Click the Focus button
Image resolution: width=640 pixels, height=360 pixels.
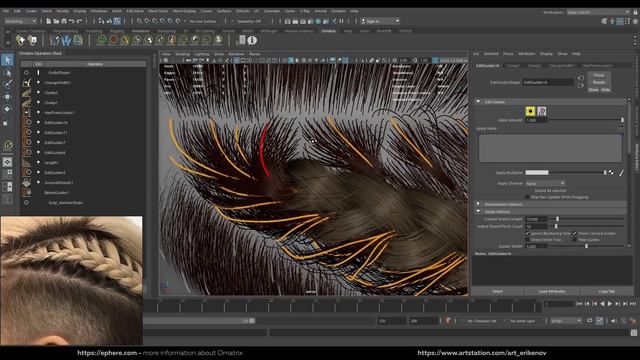[x=599, y=75]
